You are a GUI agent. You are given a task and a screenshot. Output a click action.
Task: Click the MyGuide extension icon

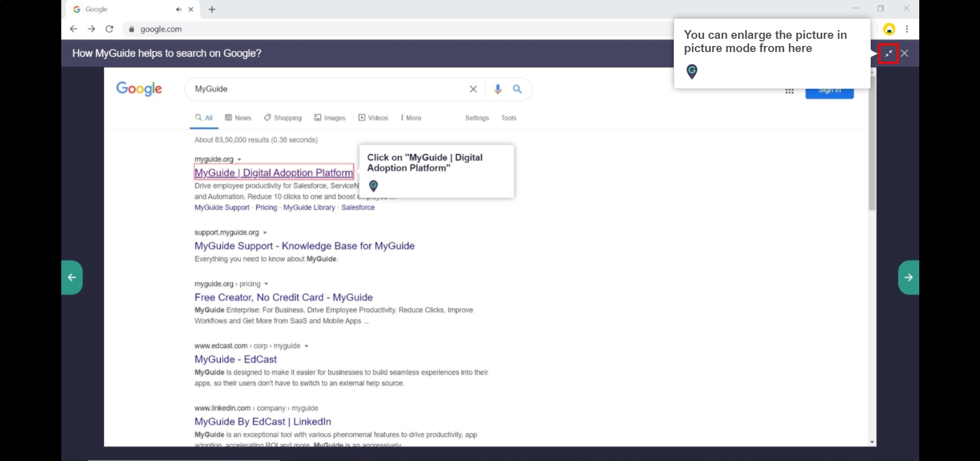point(889,29)
